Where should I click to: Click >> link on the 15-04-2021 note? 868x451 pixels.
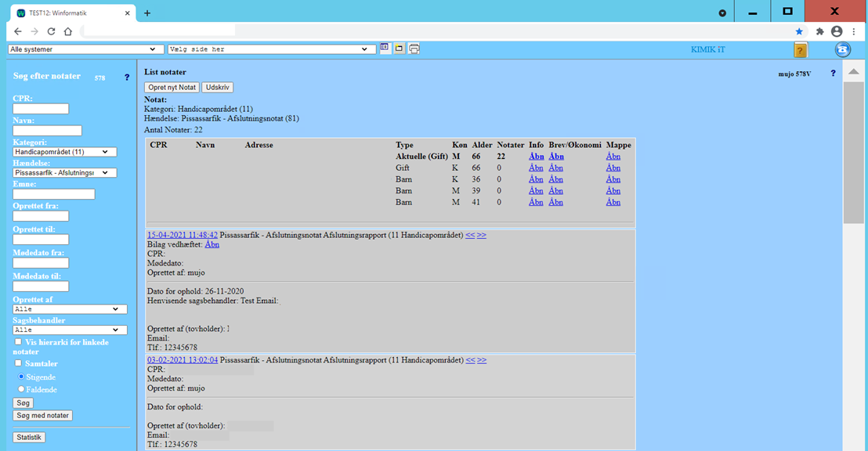pyautogui.click(x=482, y=235)
